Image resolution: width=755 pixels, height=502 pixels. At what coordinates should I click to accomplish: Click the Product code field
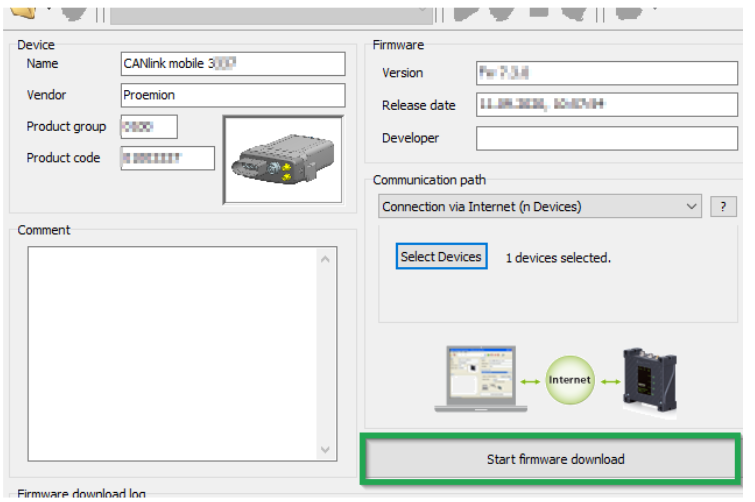(x=167, y=158)
